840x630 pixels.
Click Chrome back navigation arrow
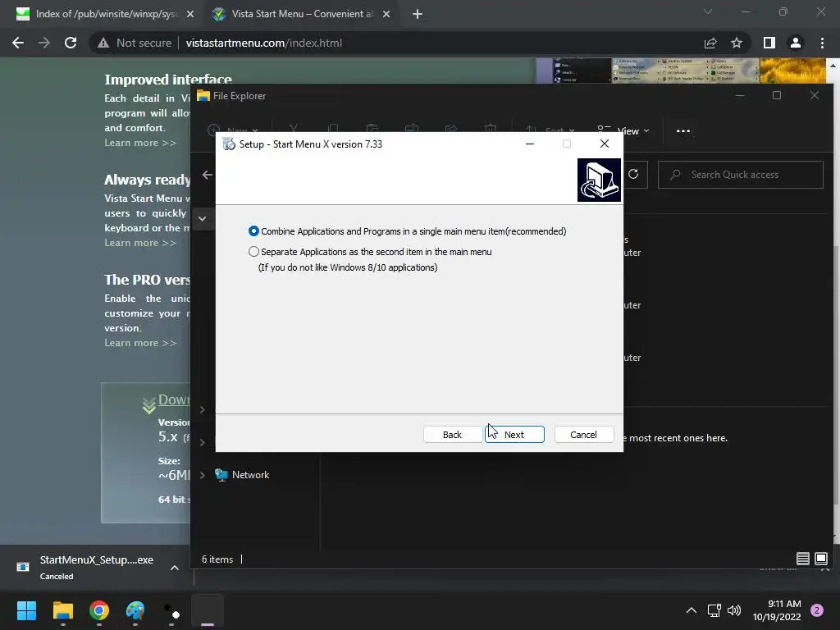pyautogui.click(x=18, y=43)
